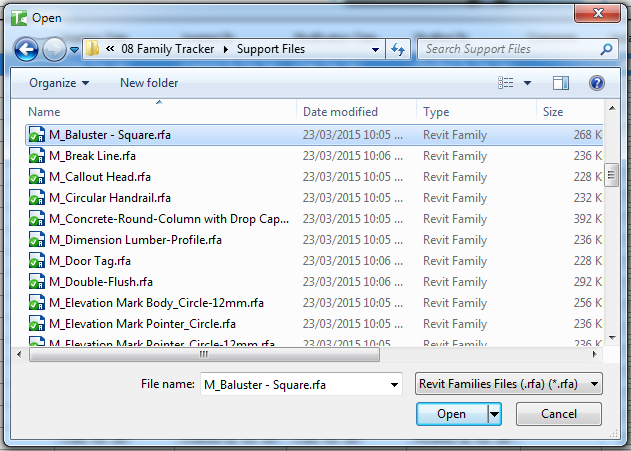Image resolution: width=631 pixels, height=451 pixels.
Task: Open the Organize menu
Action: [59, 83]
